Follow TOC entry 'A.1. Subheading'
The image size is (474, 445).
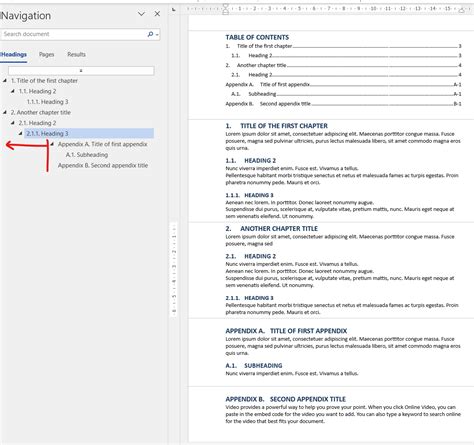tap(346, 94)
